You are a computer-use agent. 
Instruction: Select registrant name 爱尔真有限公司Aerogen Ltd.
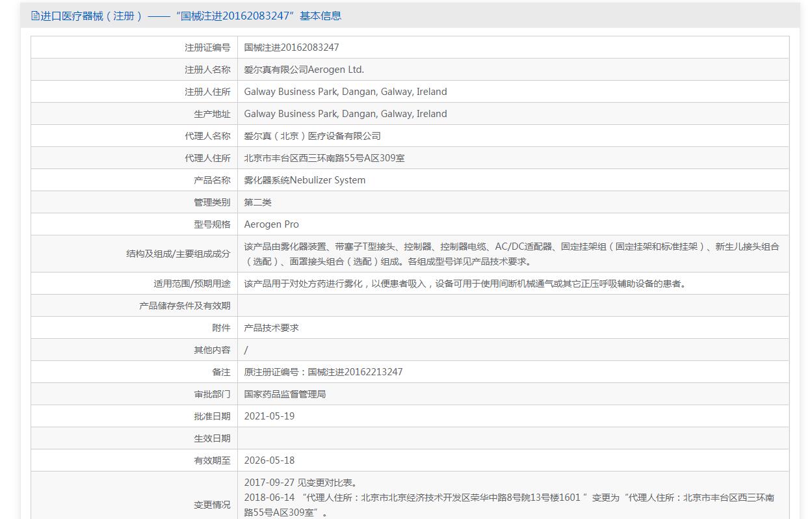tap(304, 70)
